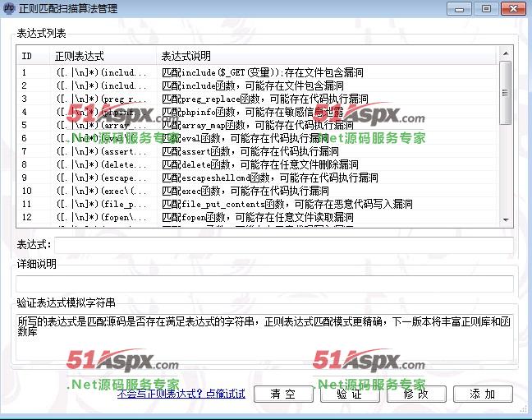
Task: Select row 8 匹配delete函数 entry
Action: coord(257,165)
